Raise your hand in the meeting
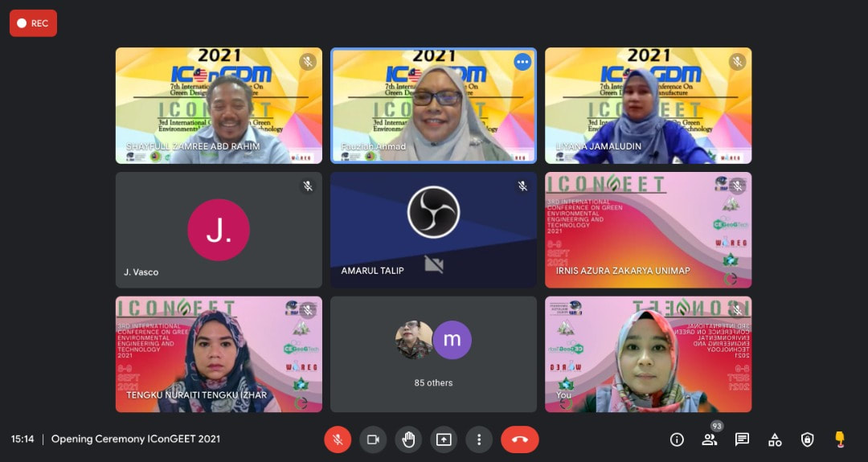 tap(408, 440)
